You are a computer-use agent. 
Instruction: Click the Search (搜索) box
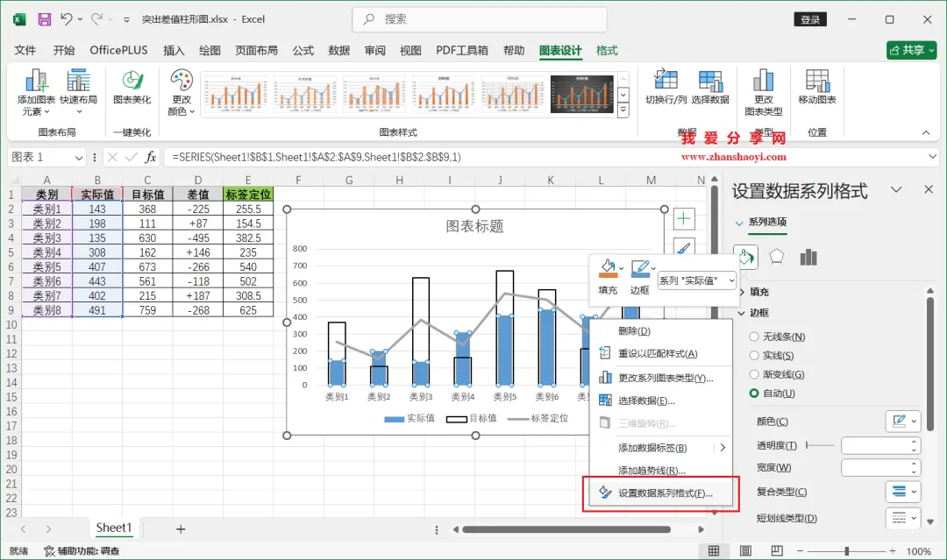point(480,19)
